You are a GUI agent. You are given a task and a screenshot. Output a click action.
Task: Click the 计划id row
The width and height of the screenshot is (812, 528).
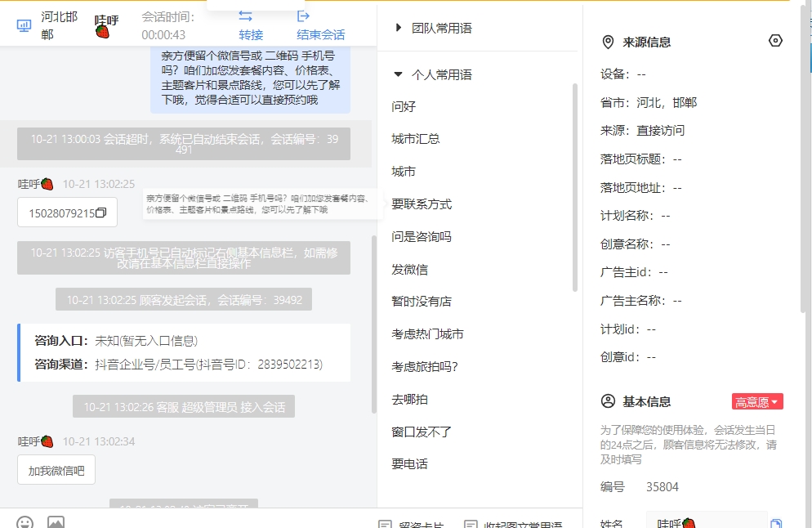(628, 329)
